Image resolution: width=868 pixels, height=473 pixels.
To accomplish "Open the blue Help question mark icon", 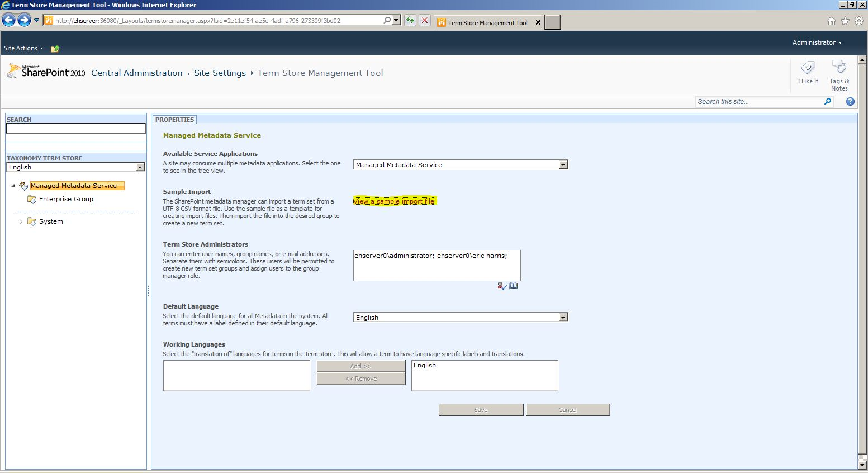I will pyautogui.click(x=850, y=102).
